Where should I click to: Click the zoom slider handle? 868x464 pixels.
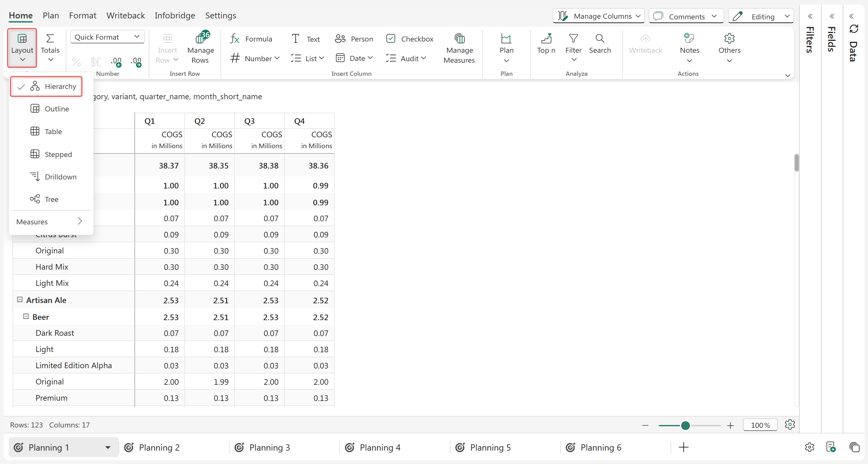tap(685, 425)
